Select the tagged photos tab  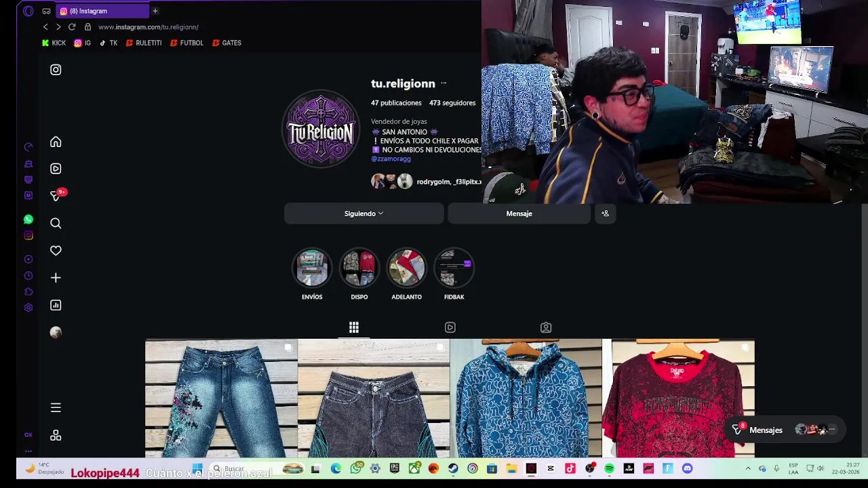tap(546, 327)
